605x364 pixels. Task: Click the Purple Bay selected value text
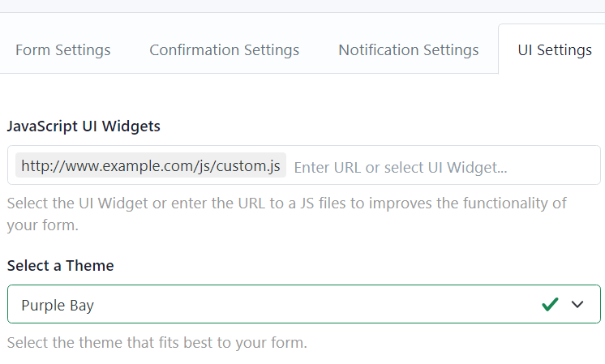click(58, 306)
